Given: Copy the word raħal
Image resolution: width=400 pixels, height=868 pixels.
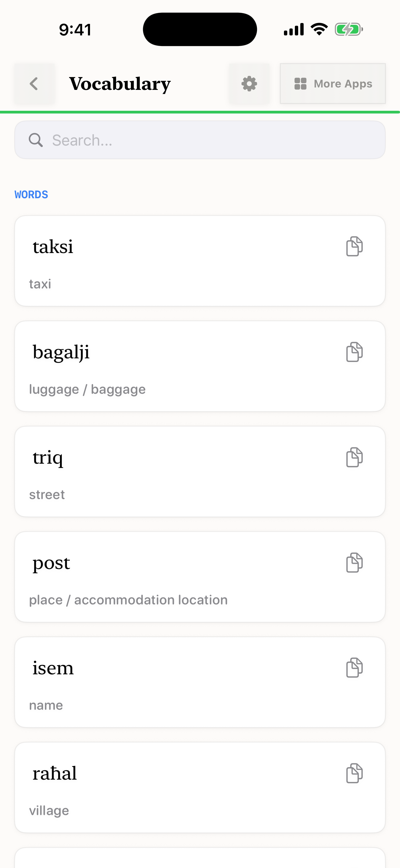Looking at the screenshot, I should coord(354,773).
